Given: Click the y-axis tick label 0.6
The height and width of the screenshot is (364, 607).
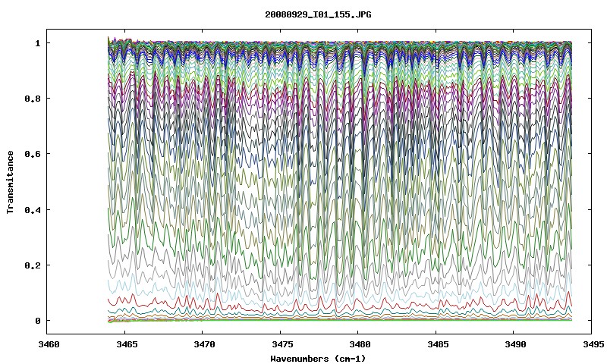Looking at the screenshot, I should point(33,154).
